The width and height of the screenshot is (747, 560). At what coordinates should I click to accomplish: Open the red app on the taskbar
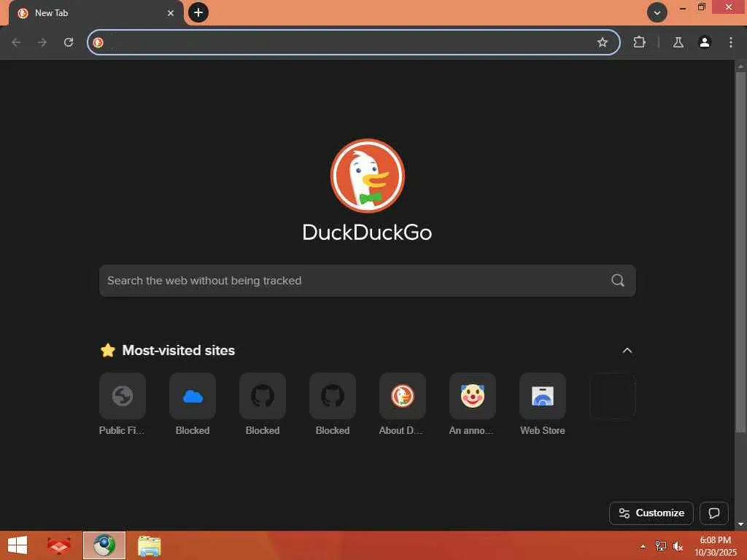[x=58, y=545]
